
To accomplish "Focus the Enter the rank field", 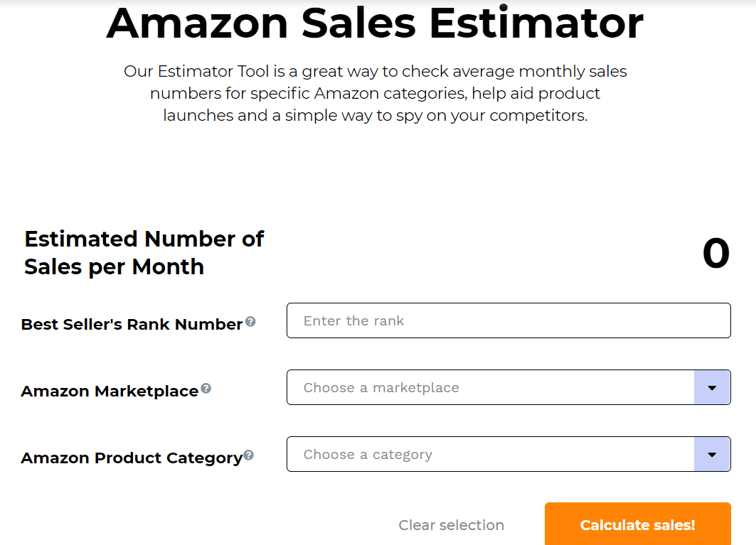I will point(509,320).
